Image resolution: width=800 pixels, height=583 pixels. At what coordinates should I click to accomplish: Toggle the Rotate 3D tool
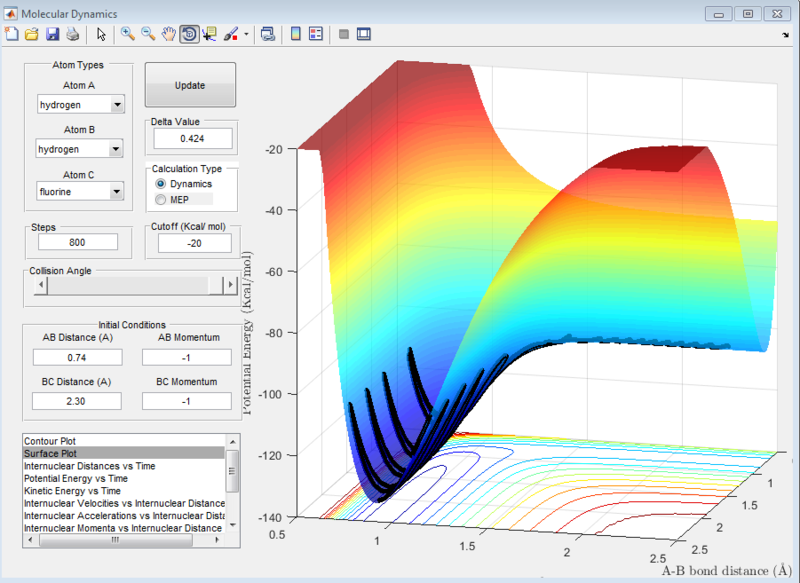189,34
